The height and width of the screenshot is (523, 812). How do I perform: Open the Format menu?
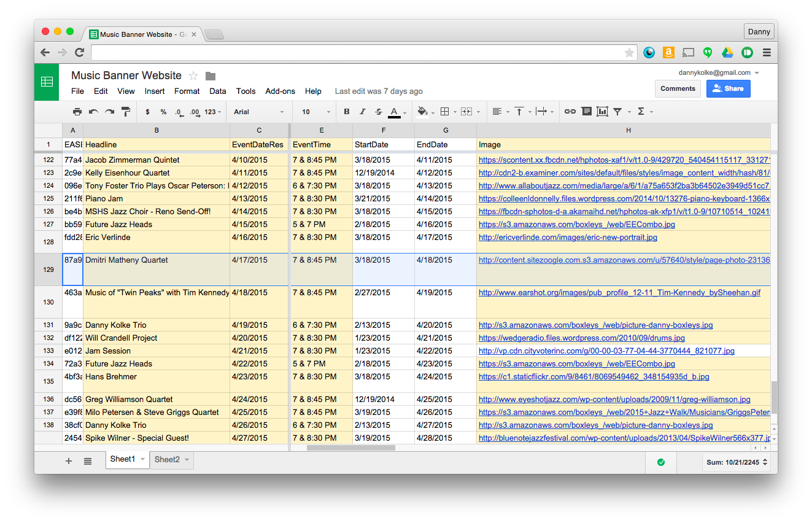coord(187,91)
